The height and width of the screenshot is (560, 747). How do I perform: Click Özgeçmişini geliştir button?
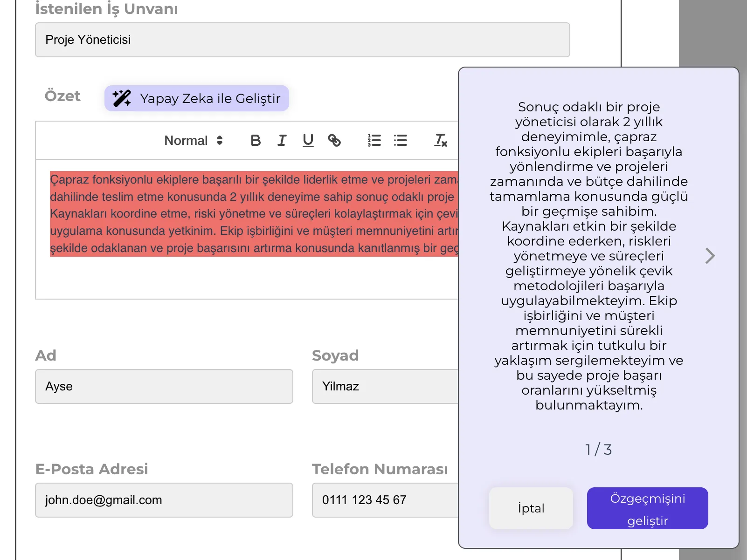(x=647, y=508)
